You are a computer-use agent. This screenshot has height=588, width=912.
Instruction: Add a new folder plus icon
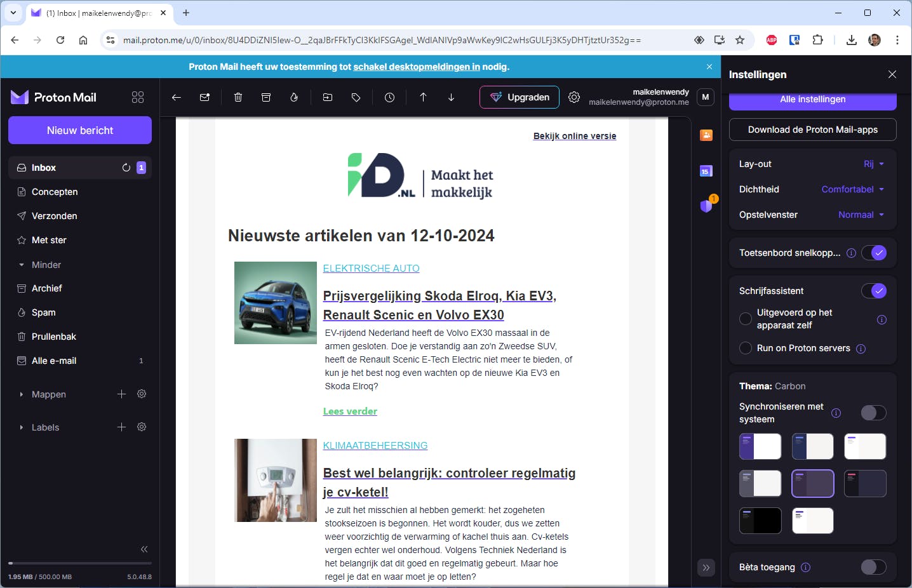(121, 394)
